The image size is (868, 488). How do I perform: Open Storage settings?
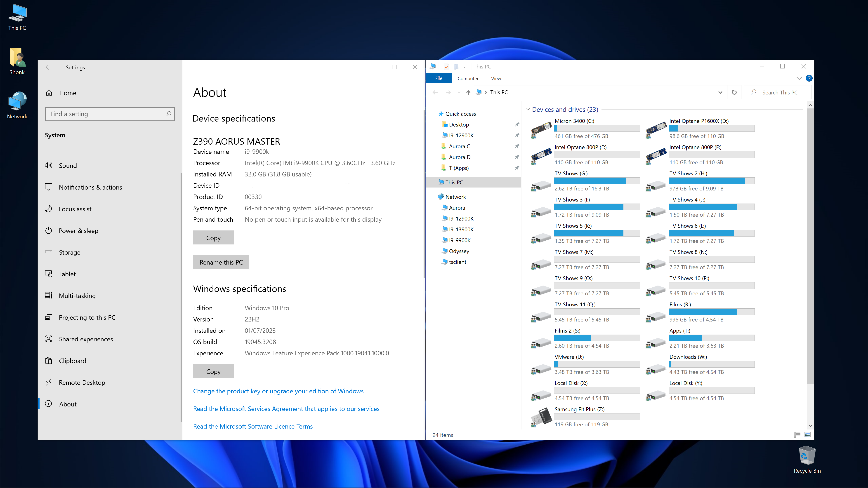point(110,252)
